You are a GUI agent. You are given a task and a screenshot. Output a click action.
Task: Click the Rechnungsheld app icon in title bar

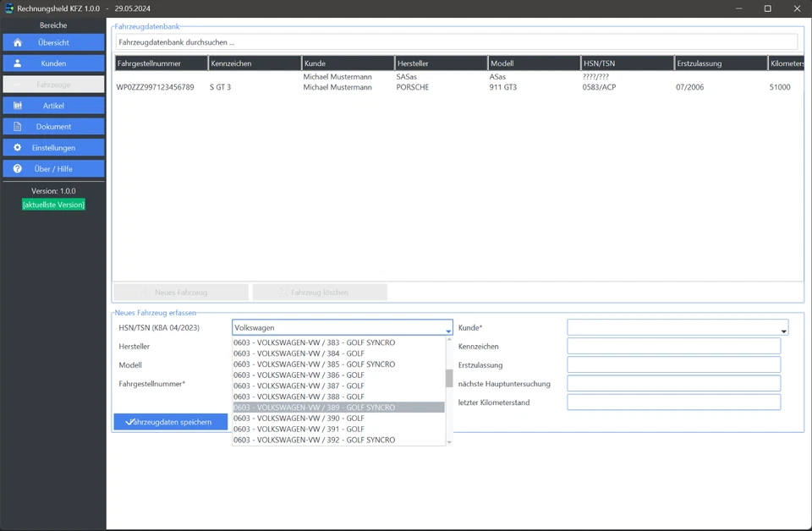point(9,8)
